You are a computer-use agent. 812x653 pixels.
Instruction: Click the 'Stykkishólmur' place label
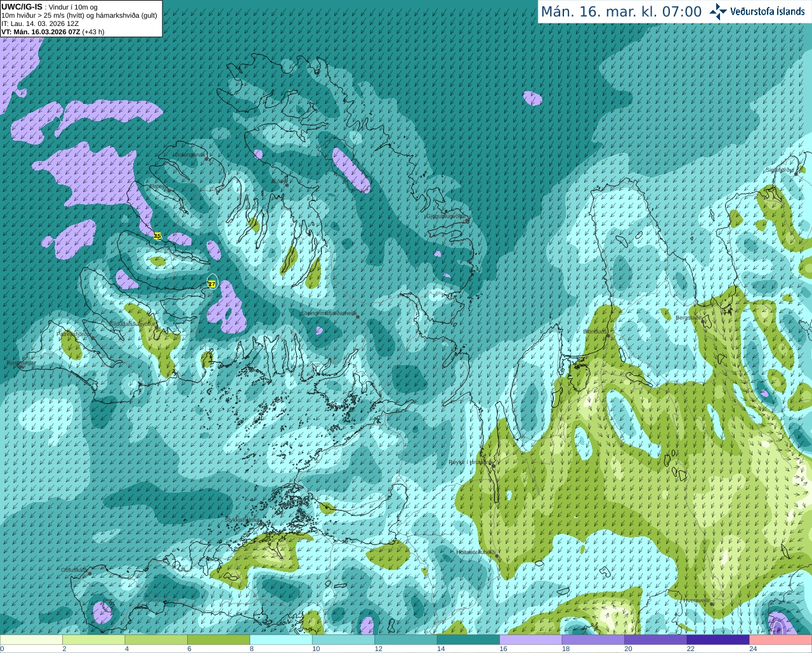coord(242,520)
